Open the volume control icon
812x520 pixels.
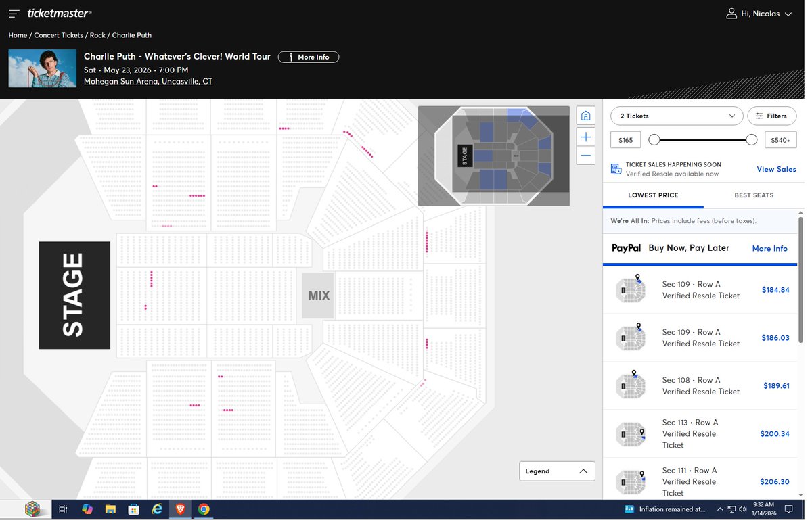point(742,509)
